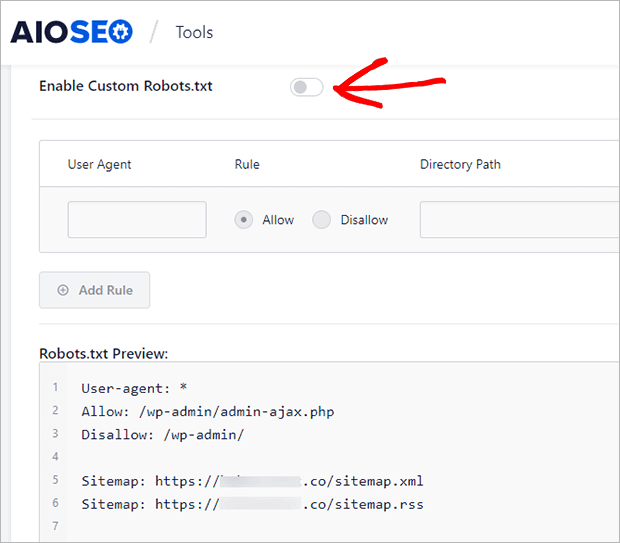620x543 pixels.
Task: Click the plus icon on Add Rule
Action: pyautogui.click(x=63, y=290)
